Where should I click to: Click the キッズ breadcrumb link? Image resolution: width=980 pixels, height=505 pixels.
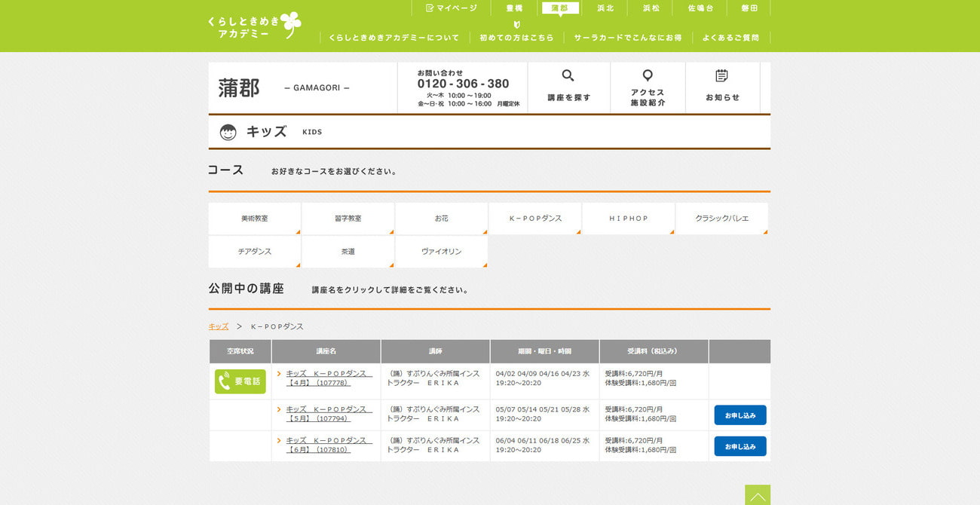click(x=218, y=326)
